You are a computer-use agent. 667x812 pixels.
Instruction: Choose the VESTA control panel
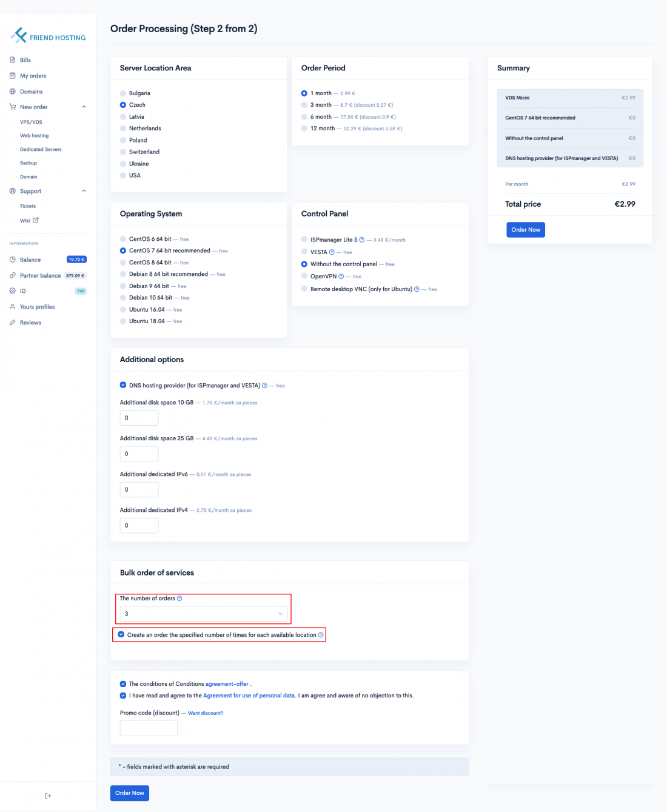tap(304, 252)
